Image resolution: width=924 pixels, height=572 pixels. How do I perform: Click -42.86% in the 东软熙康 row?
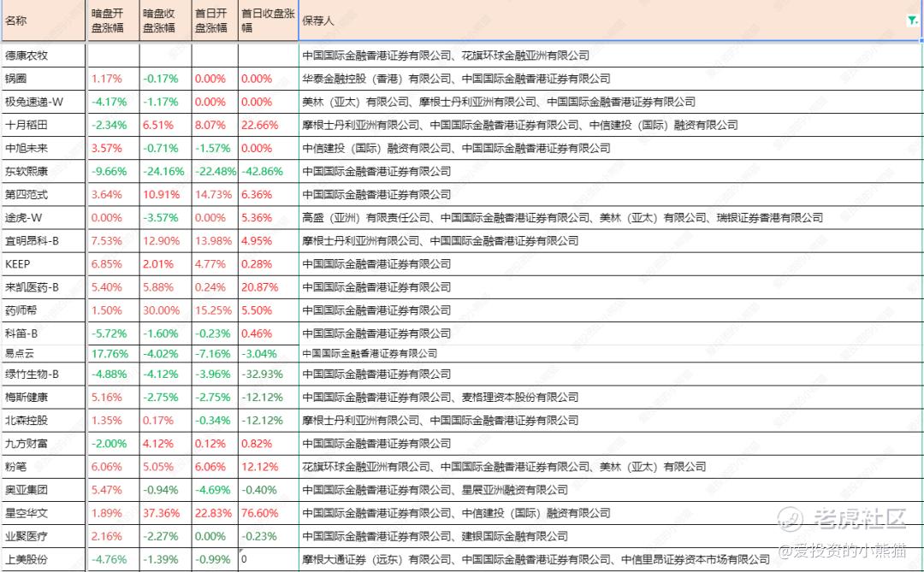coord(263,171)
